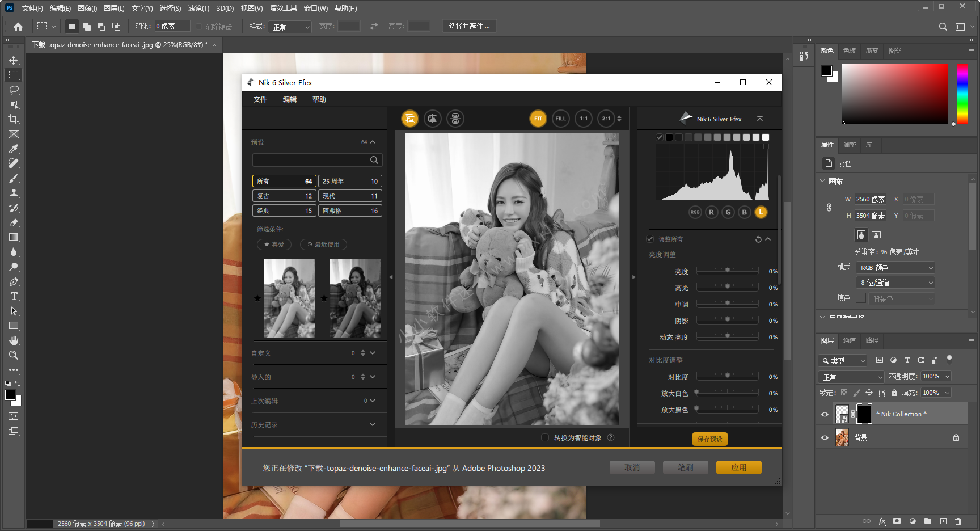Select the Horizontal Type tool
The width and height of the screenshot is (980, 531).
tap(14, 296)
